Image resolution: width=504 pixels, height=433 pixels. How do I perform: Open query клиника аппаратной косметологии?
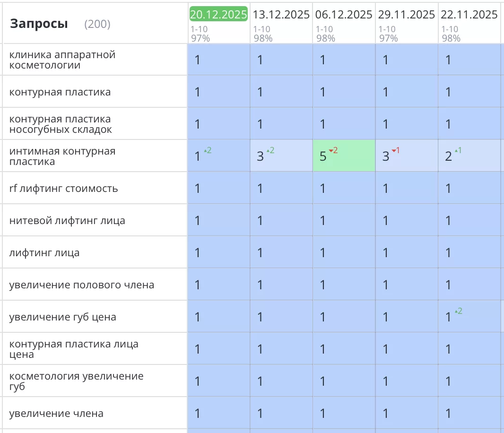pyautogui.click(x=62, y=60)
